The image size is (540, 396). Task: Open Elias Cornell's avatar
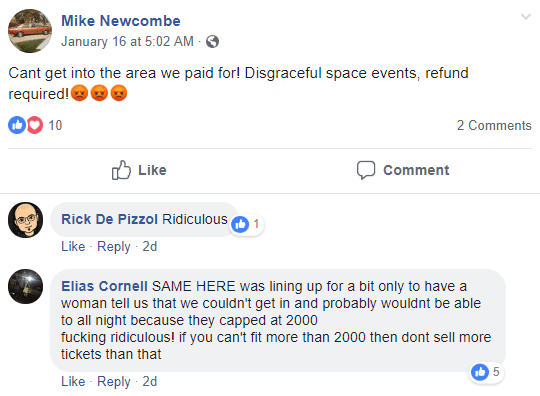tap(25, 286)
